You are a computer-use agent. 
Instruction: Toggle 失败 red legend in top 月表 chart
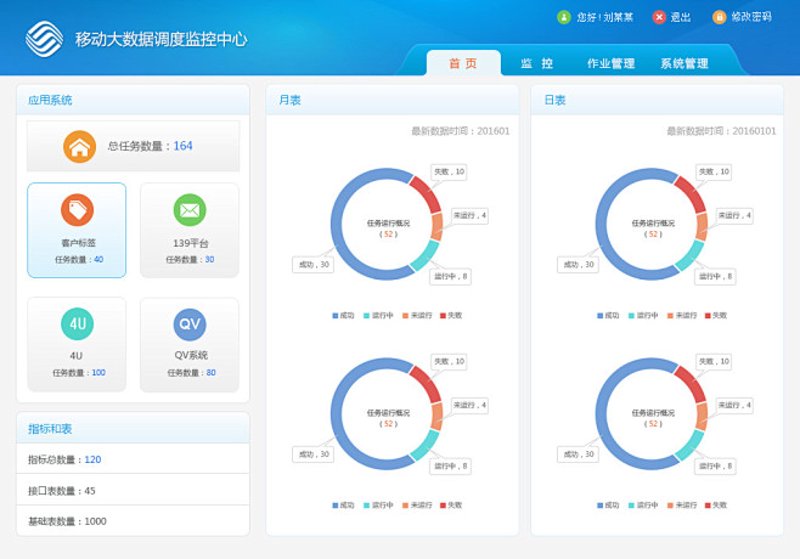tap(451, 316)
